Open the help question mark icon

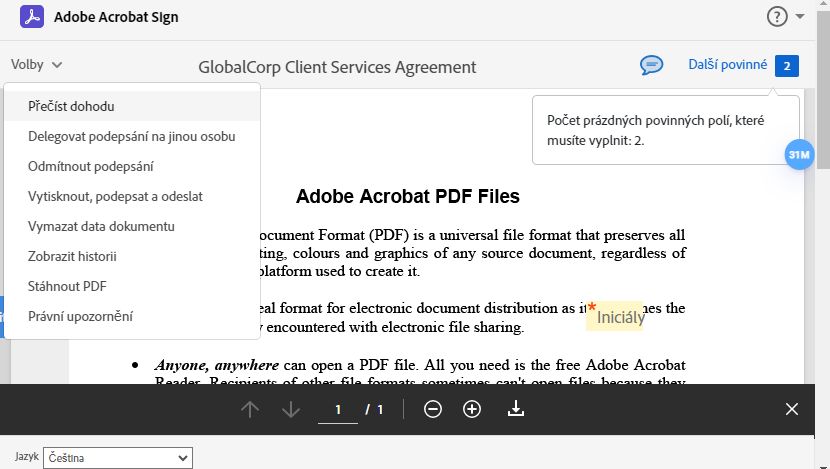click(777, 17)
